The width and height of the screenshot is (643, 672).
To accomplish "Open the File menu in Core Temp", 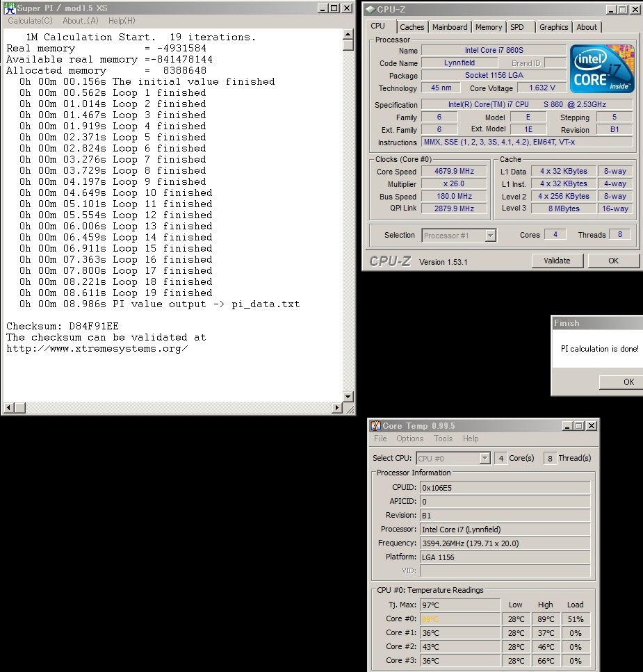I will (380, 439).
